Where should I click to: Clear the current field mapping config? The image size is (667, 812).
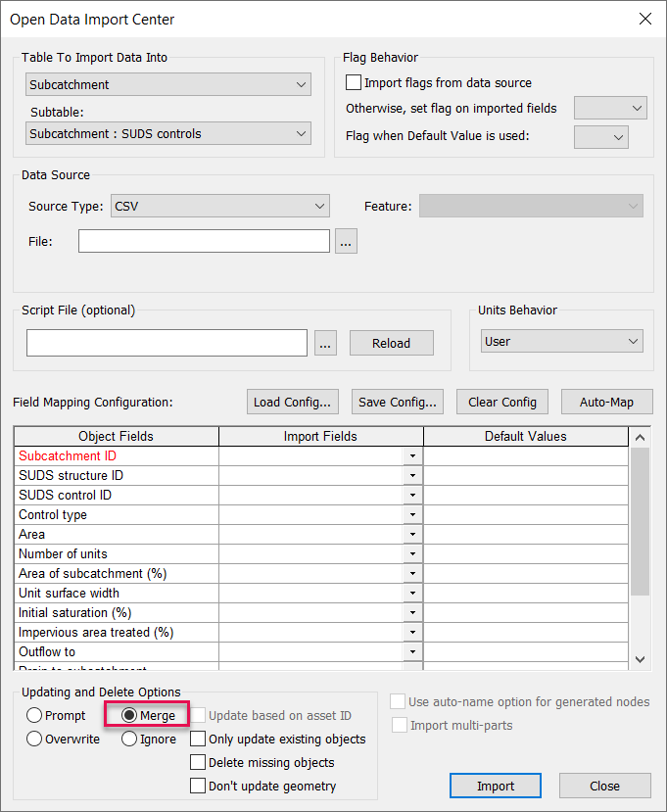(x=501, y=402)
